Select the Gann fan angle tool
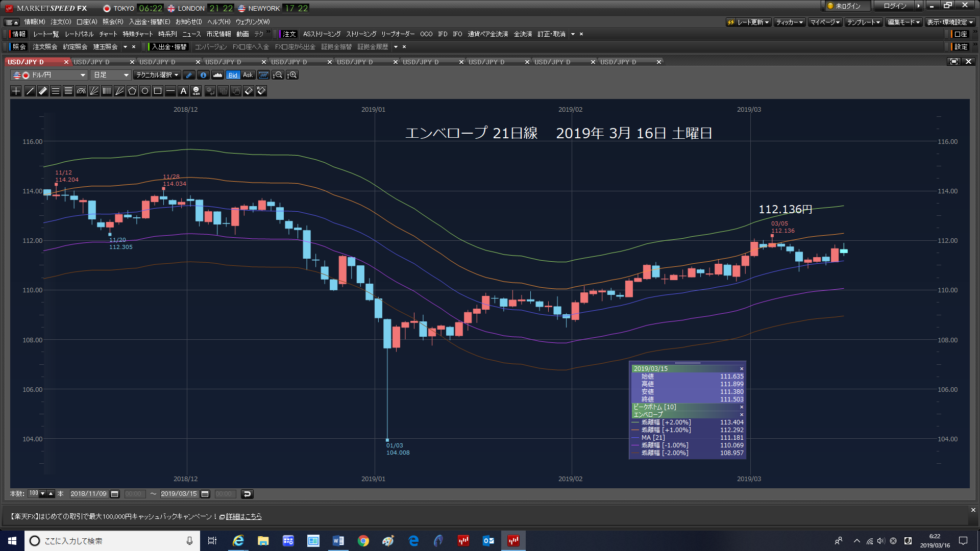The width and height of the screenshot is (980, 551). [119, 91]
